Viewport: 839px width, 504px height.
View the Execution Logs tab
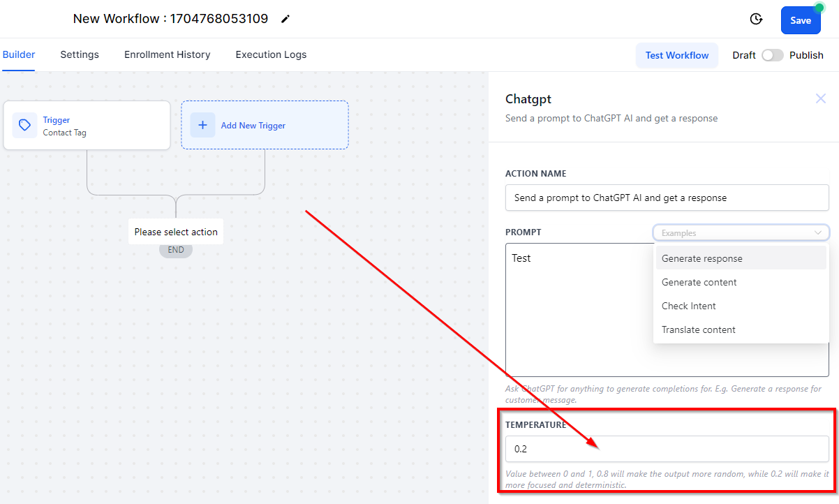tap(271, 54)
